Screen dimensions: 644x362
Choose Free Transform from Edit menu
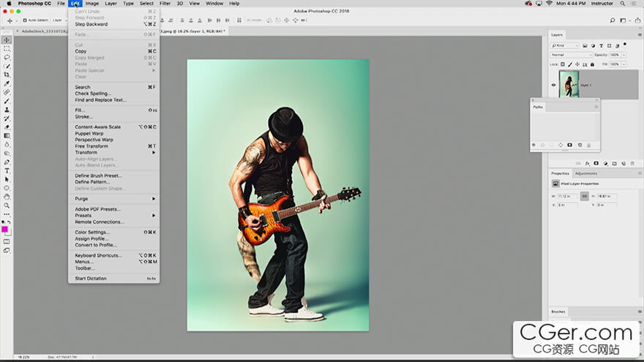[x=114, y=146]
